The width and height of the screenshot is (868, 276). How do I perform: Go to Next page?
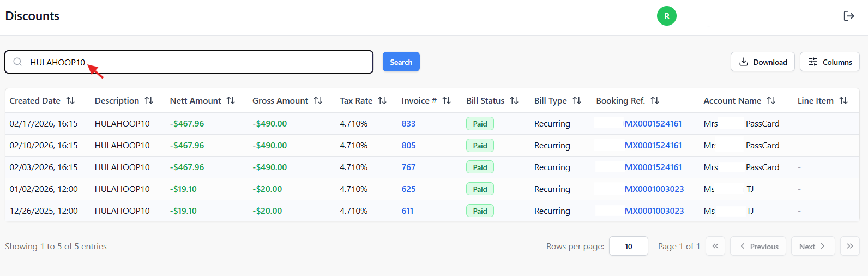click(x=813, y=246)
